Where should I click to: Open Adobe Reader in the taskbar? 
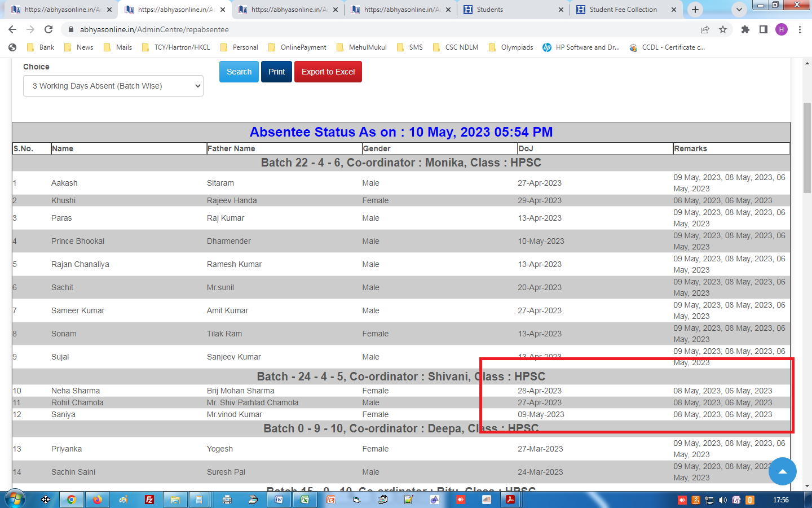tap(510, 500)
